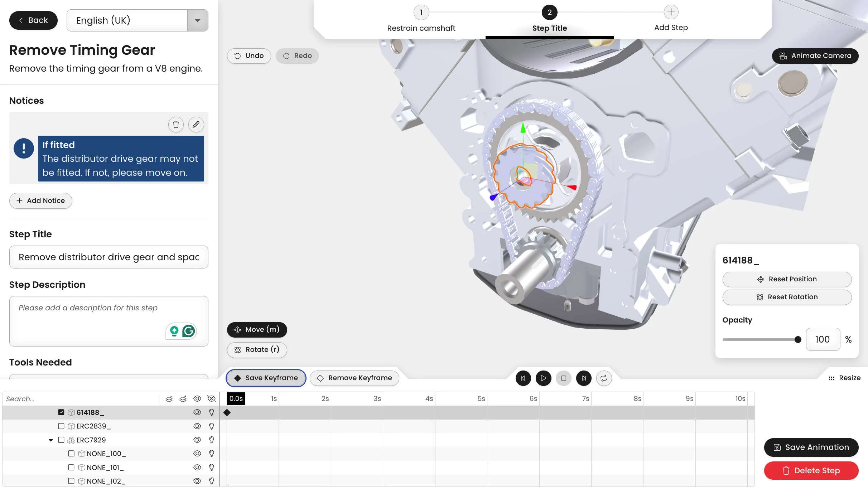The width and height of the screenshot is (868, 489).
Task: Click the hide all parts crossed-eye icon
Action: point(212,399)
